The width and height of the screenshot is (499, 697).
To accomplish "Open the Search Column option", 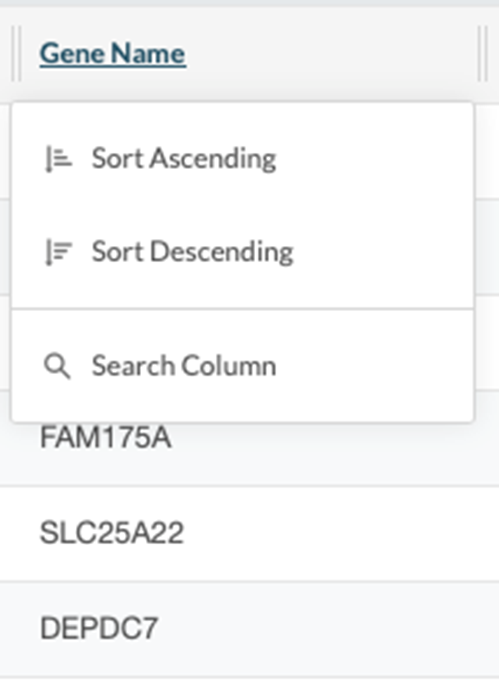I will click(x=243, y=366).
